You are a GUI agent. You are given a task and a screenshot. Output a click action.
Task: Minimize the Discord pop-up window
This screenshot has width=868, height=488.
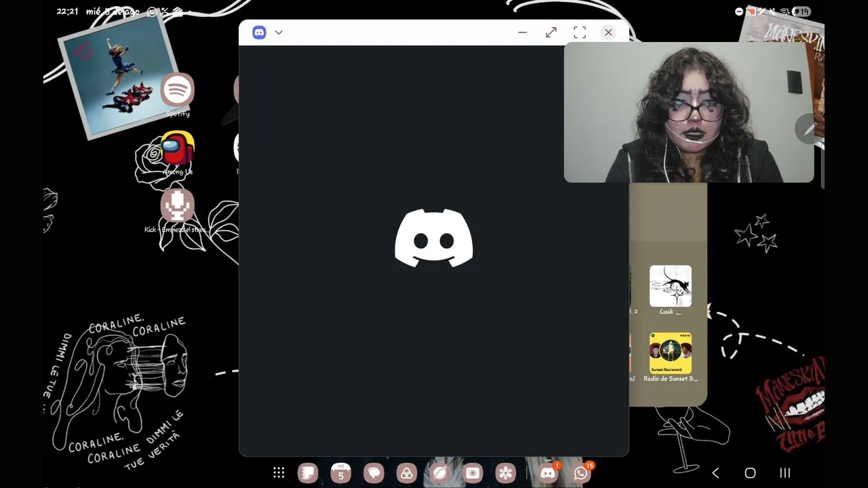click(522, 33)
